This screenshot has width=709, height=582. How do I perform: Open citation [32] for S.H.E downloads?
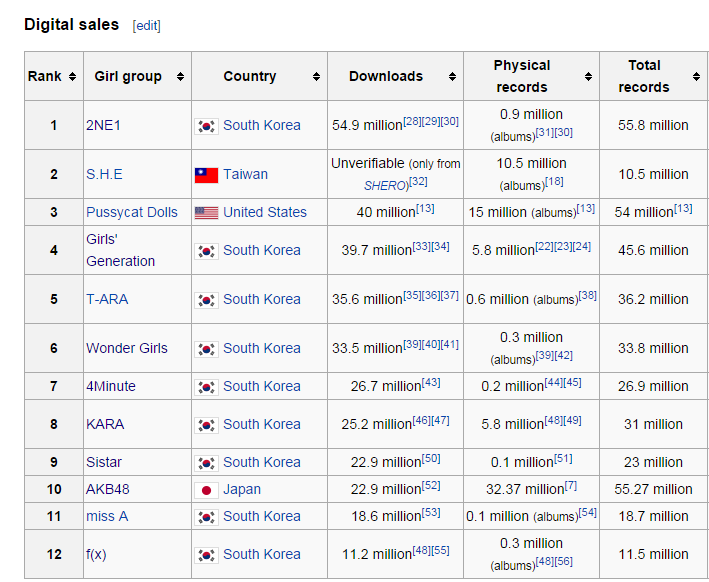pos(418,181)
